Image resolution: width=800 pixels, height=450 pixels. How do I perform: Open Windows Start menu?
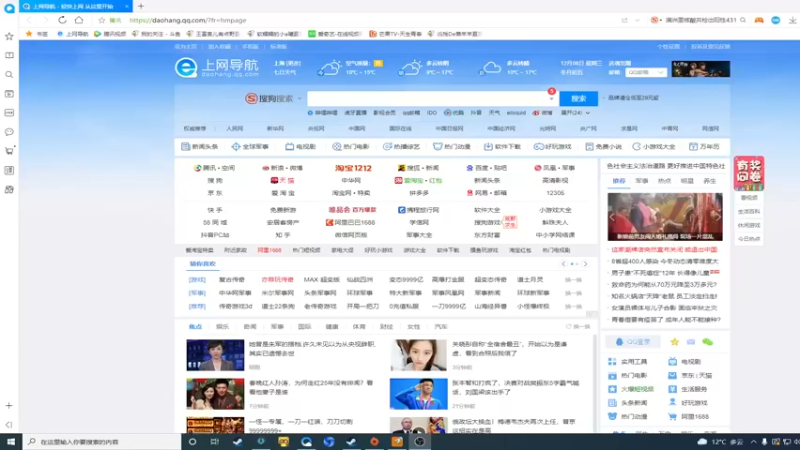(x=11, y=441)
